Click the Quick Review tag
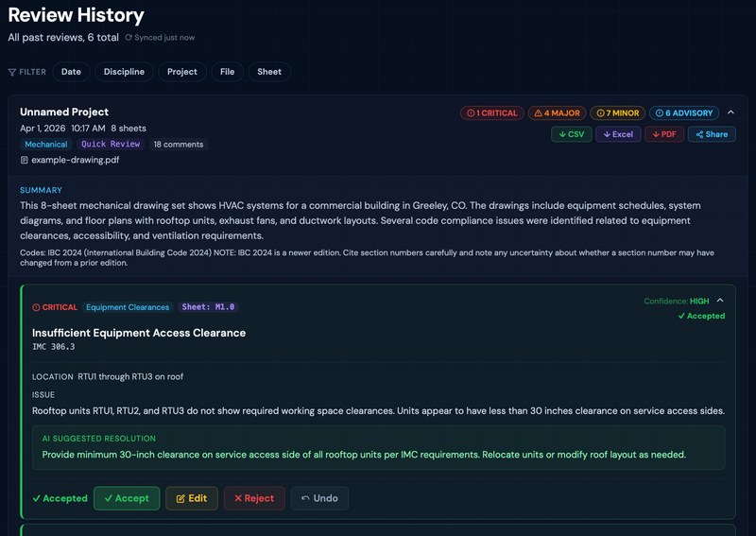The width and height of the screenshot is (756, 536). click(x=111, y=145)
